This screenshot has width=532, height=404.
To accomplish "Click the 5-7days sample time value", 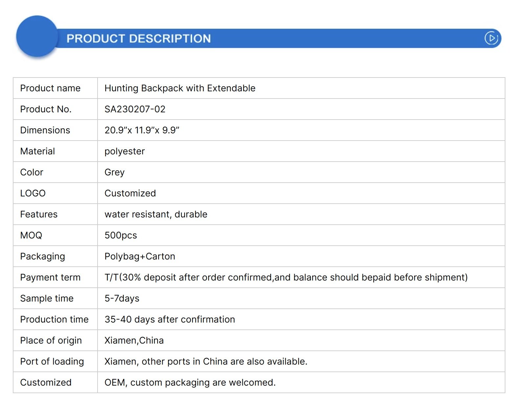I will (x=122, y=299).
